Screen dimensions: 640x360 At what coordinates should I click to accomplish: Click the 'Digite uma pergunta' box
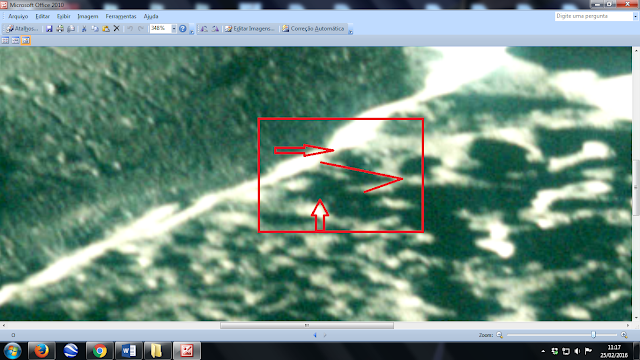click(594, 16)
